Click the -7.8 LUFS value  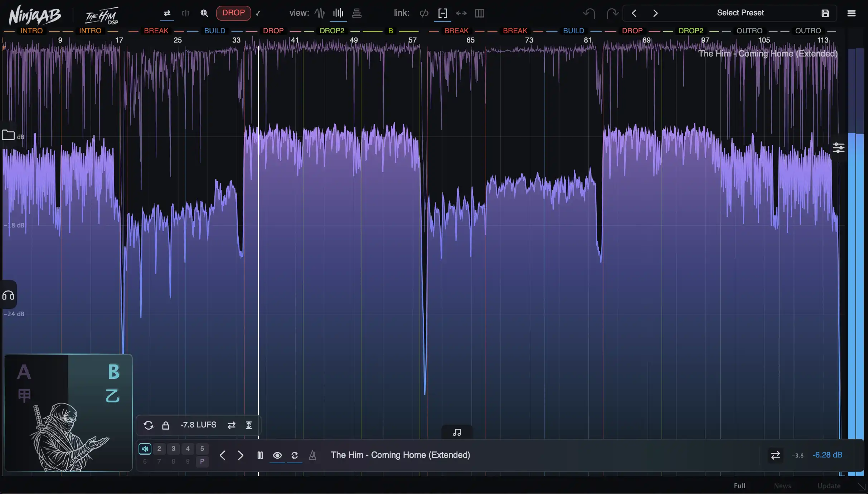coord(198,425)
